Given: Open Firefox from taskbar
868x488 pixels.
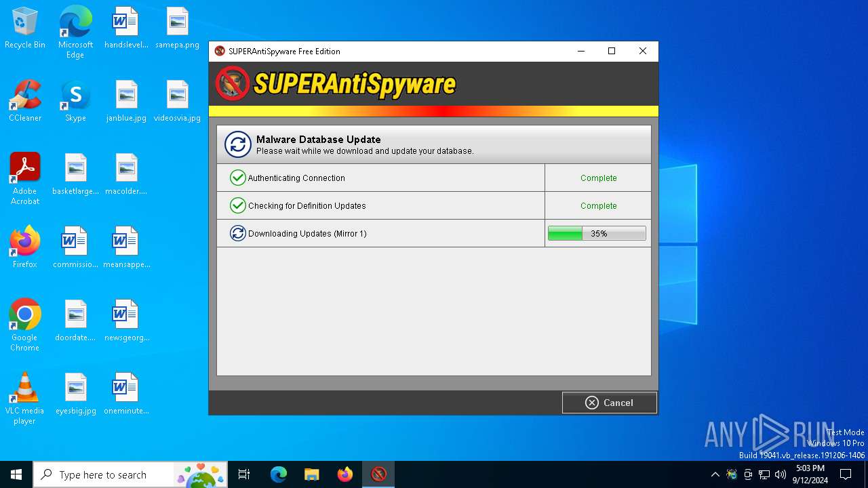Looking at the screenshot, I should (345, 474).
